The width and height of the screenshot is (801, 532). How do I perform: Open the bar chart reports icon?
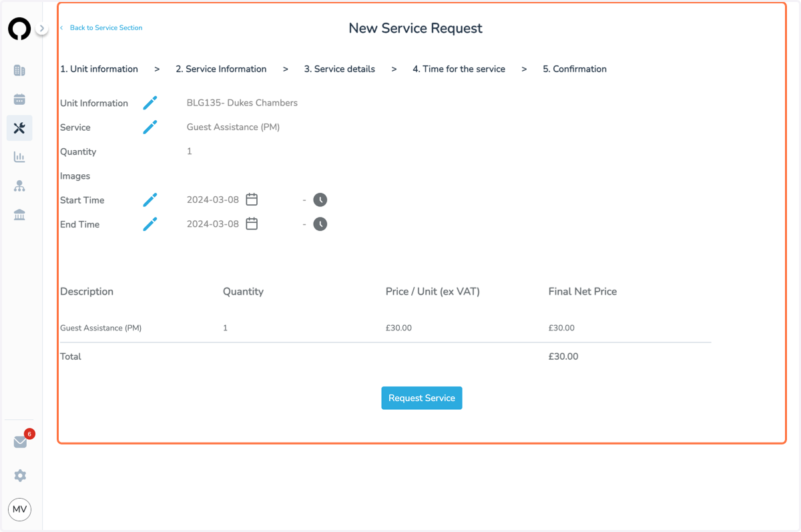pyautogui.click(x=19, y=157)
